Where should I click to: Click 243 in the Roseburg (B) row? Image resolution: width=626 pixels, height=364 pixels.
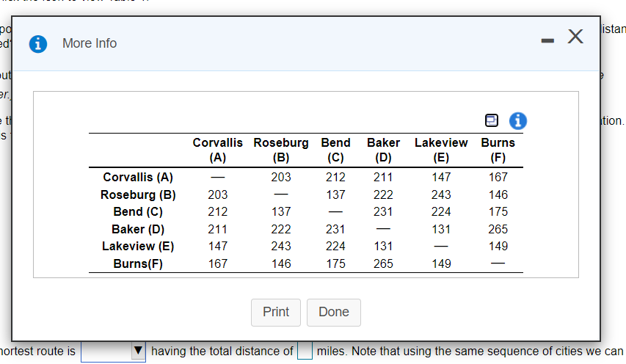(x=441, y=194)
